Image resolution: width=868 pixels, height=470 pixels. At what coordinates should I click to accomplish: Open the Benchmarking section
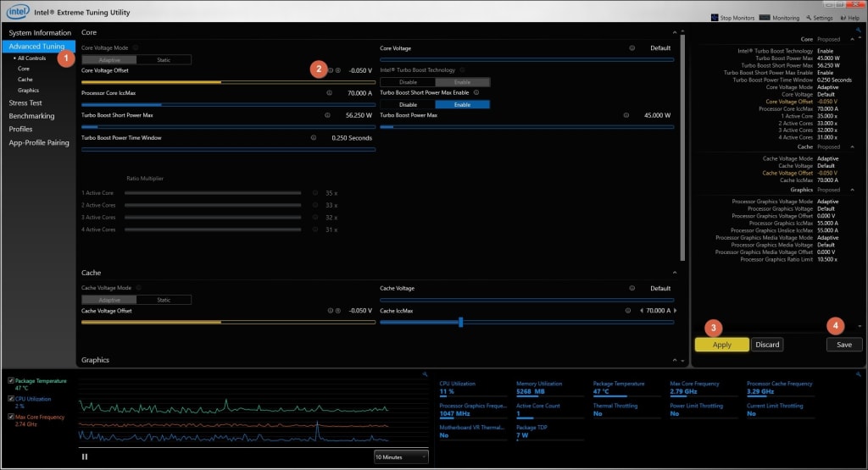(x=31, y=116)
